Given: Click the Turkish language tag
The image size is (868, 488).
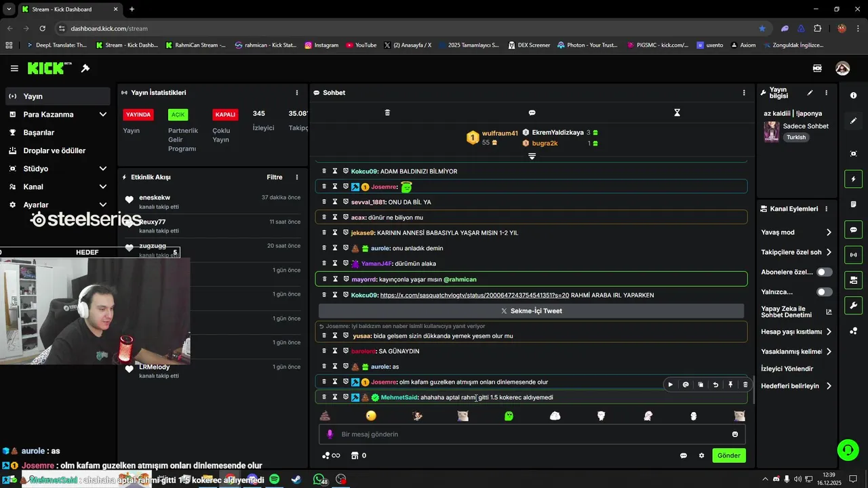Looking at the screenshot, I should point(796,137).
